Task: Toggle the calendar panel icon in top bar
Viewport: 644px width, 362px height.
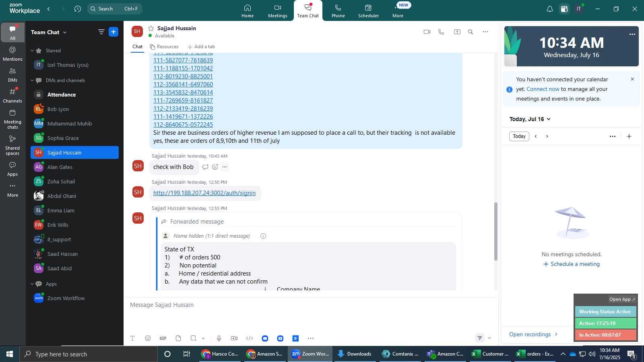Action: click(564, 9)
